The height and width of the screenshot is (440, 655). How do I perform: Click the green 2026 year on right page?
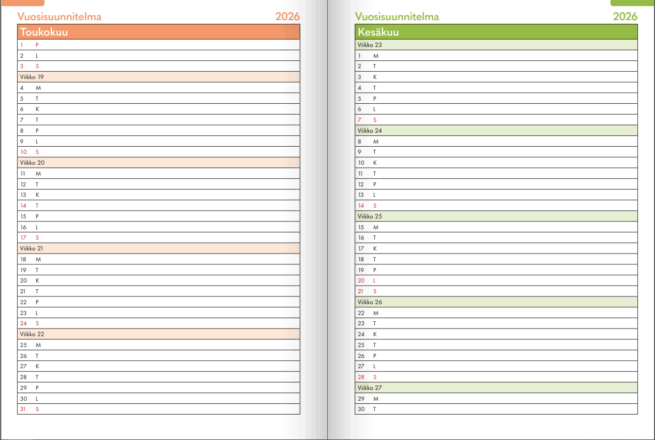point(625,17)
